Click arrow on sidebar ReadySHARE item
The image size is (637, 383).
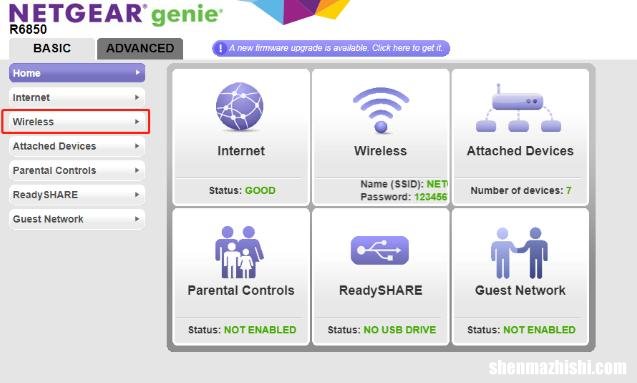(x=137, y=195)
